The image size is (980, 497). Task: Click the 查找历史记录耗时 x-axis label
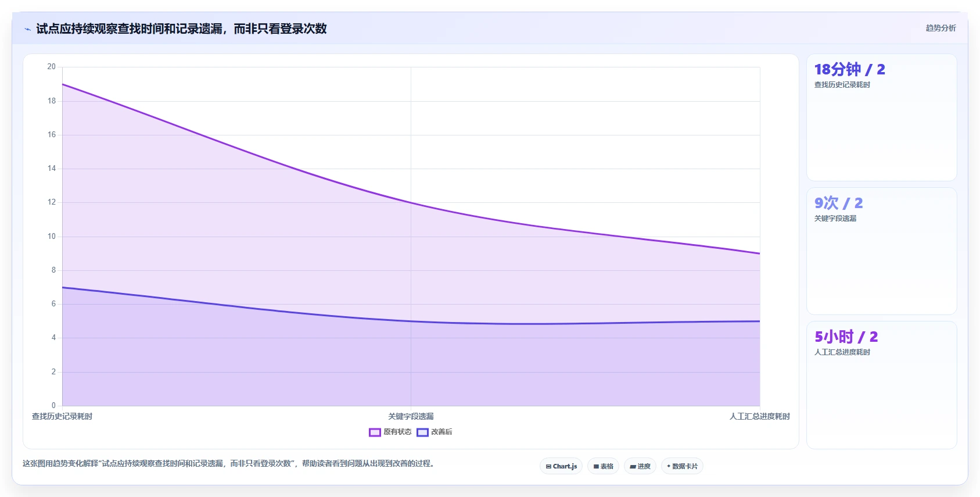click(62, 416)
